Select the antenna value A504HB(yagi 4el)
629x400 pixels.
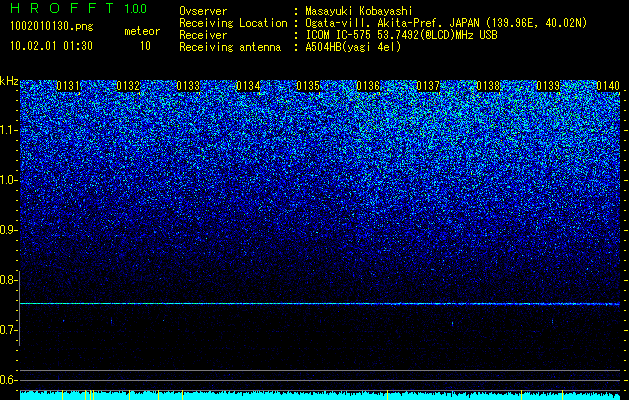pyautogui.click(x=353, y=47)
